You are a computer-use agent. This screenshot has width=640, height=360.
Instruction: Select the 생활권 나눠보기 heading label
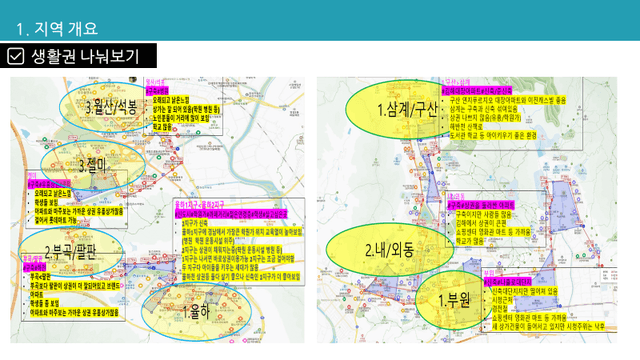[85, 56]
